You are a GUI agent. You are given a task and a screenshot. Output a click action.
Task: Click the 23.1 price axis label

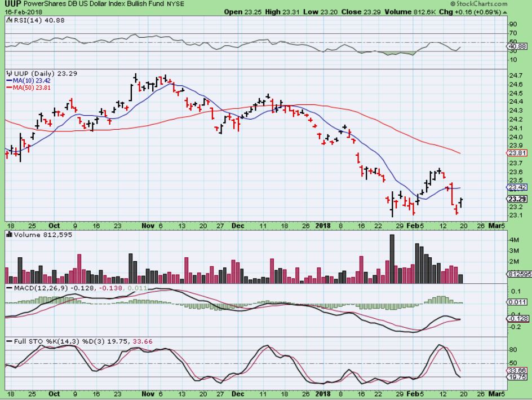[x=516, y=216]
